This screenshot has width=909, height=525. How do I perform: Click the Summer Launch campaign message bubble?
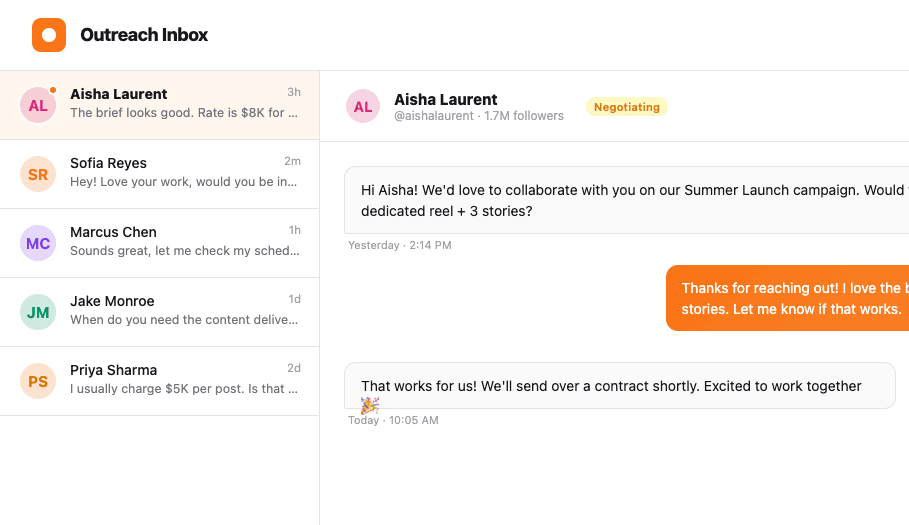click(626, 200)
